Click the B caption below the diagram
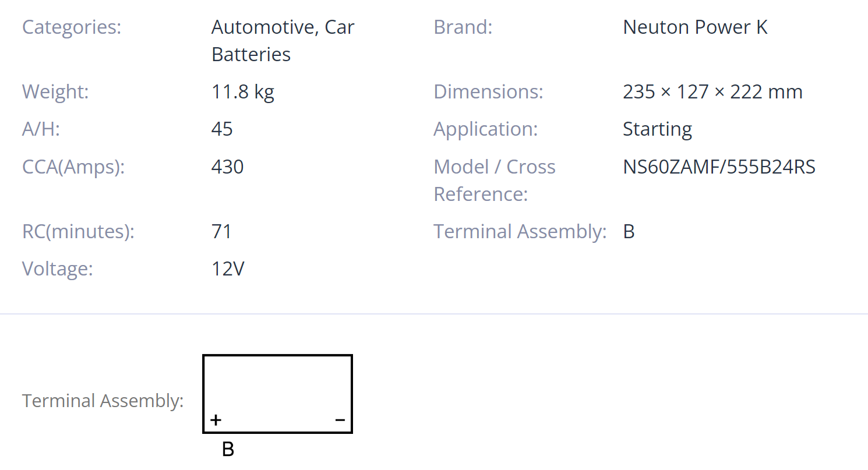 [x=228, y=449]
